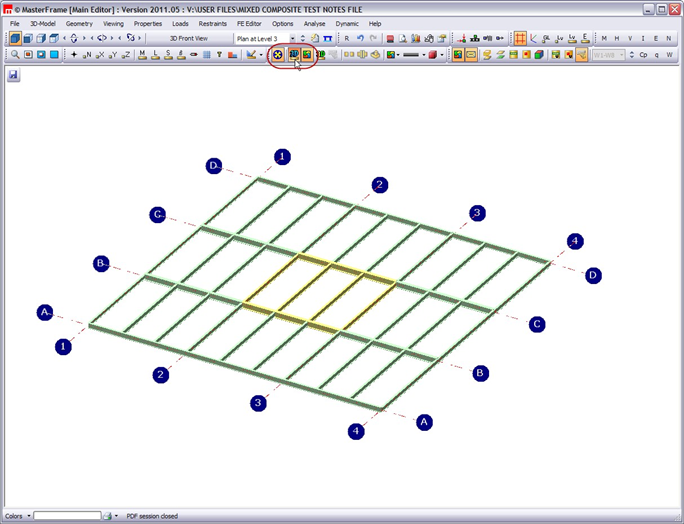
Task: Click the circled yellow cross icon
Action: tap(277, 54)
